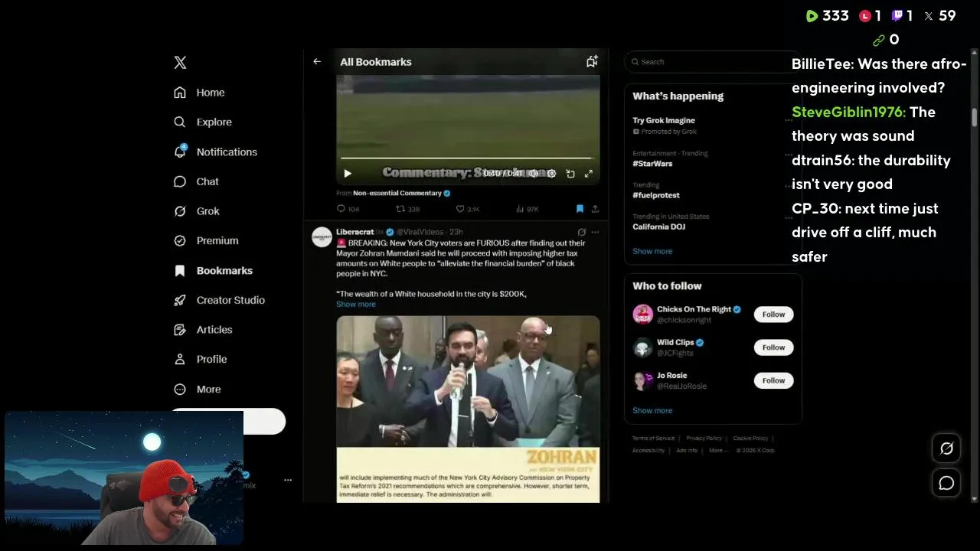Image resolution: width=980 pixels, height=551 pixels.
Task: Open the Privacy Policy link
Action: [x=704, y=439]
